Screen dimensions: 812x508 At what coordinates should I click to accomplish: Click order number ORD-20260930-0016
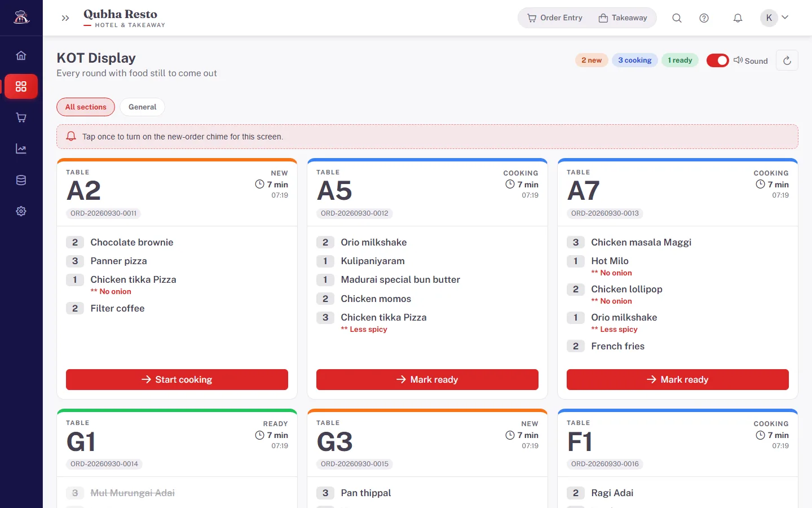[x=605, y=464]
